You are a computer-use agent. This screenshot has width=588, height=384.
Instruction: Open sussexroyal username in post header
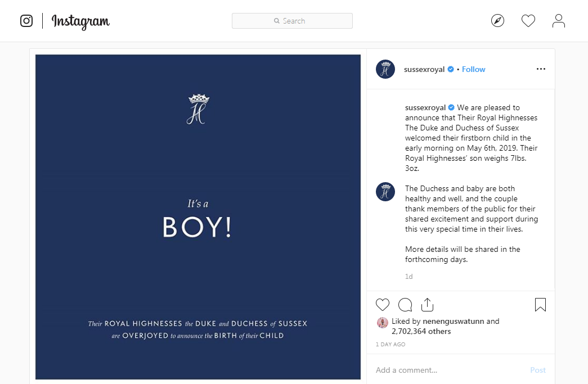click(424, 69)
